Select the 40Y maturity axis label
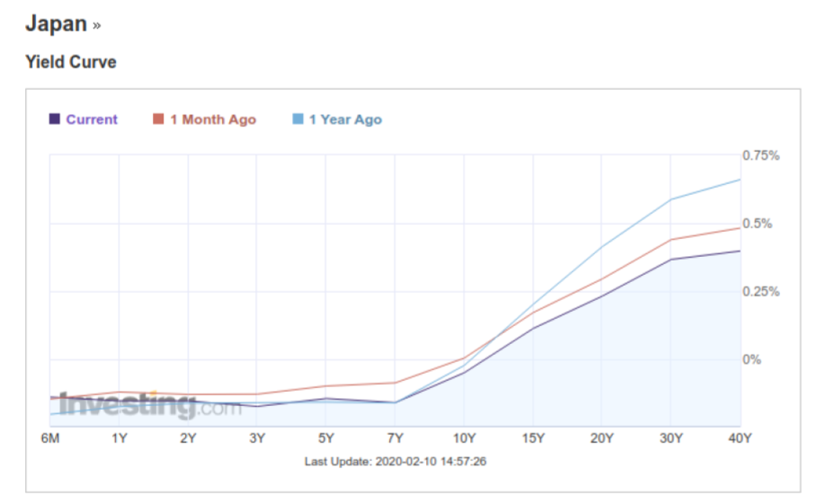 tap(739, 438)
